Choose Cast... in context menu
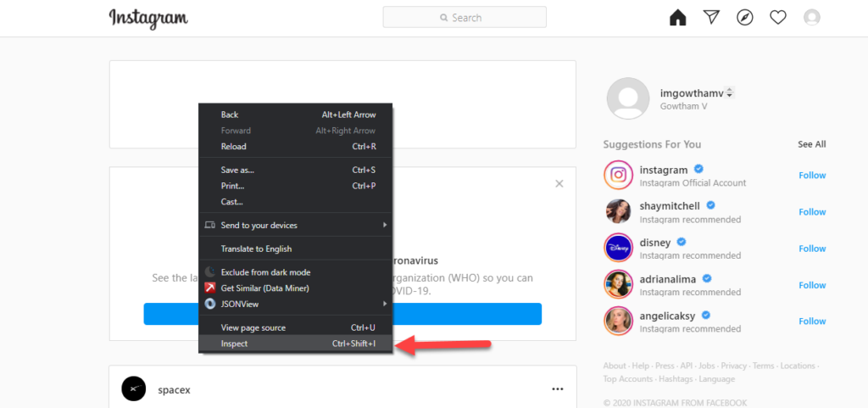Viewport: 868px width, 408px height. coord(296,202)
